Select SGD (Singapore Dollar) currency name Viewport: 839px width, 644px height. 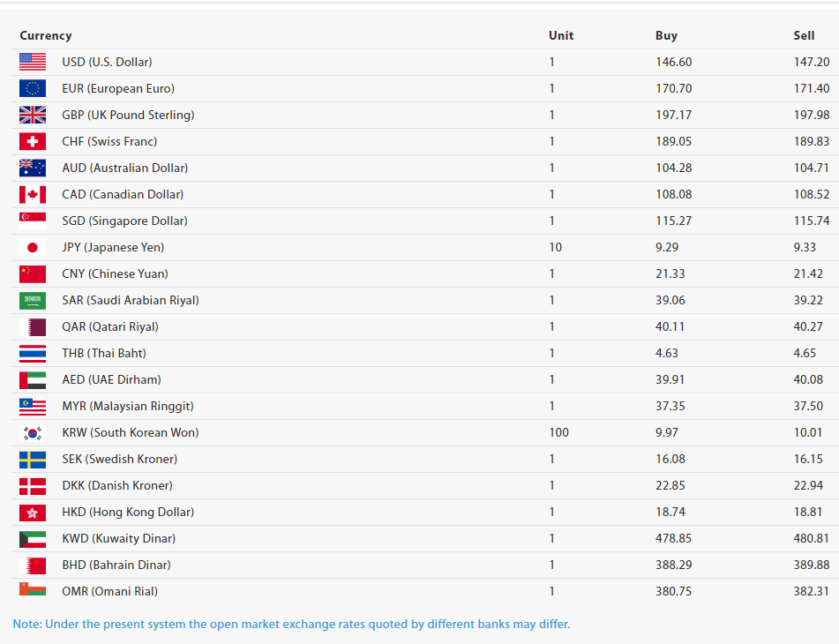124,221
